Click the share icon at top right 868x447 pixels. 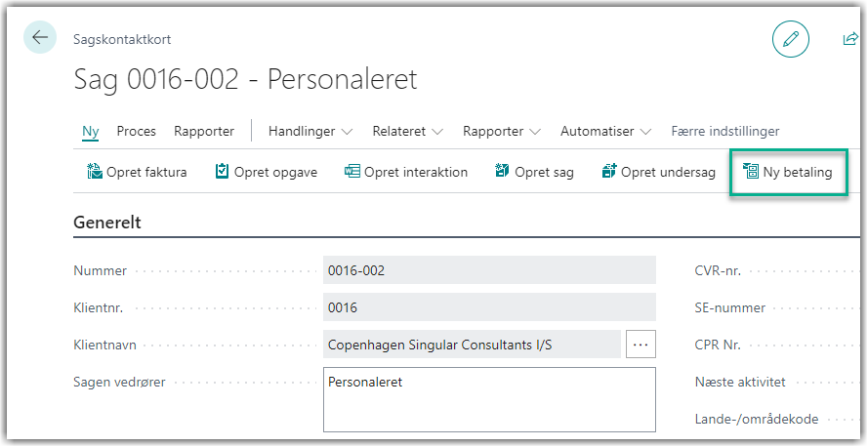click(849, 39)
